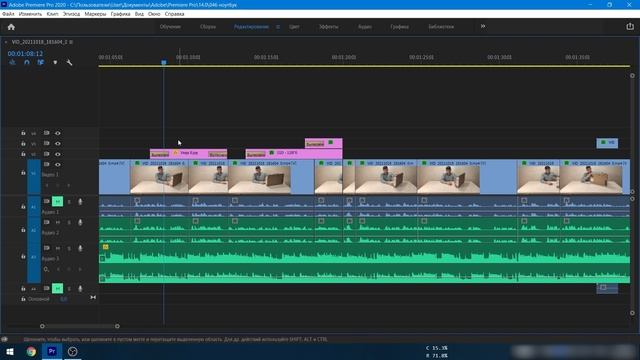Open Редактирование workspace options menu icon

(278, 27)
